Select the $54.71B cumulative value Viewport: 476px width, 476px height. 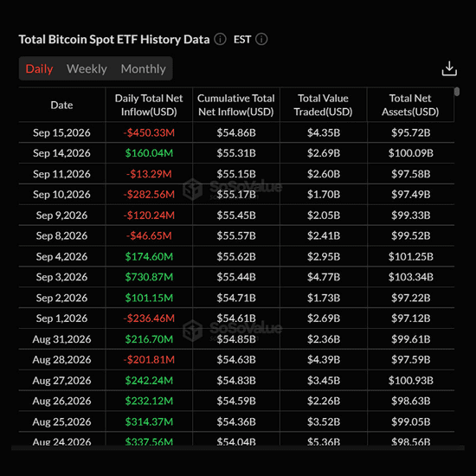236,298
